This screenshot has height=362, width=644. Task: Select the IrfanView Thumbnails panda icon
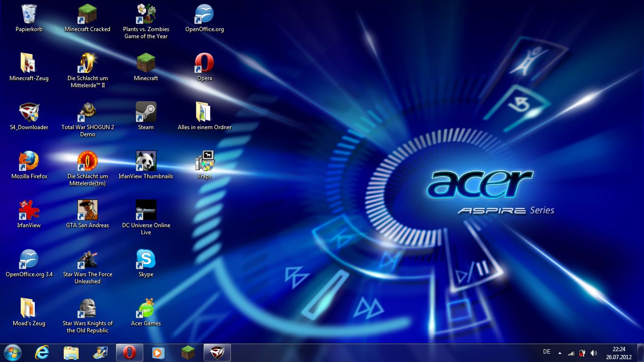click(146, 161)
